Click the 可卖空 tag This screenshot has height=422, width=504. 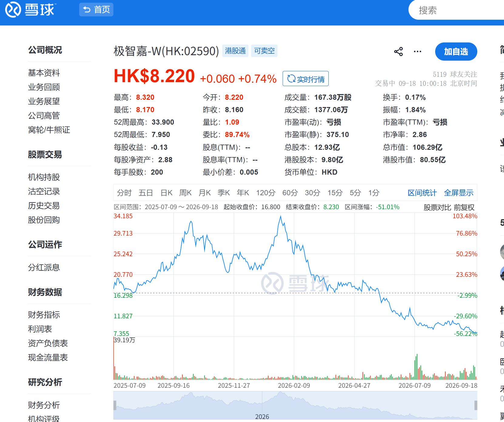pyautogui.click(x=264, y=51)
